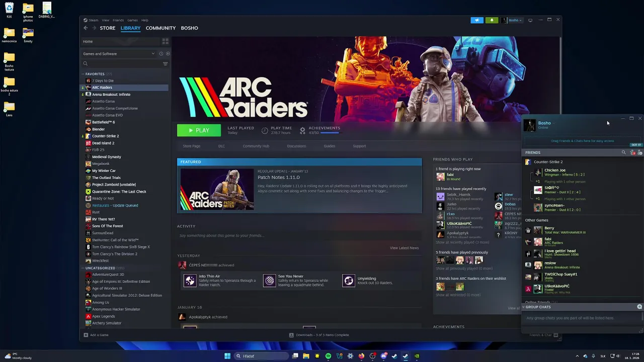The width and height of the screenshot is (644, 362).
Task: Open the View menu
Action: 105,20
